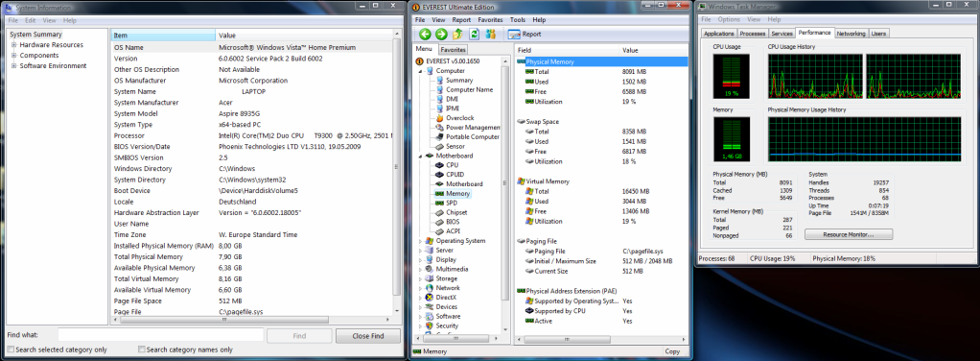Expand Hardware Resources in System Information
This screenshot has width=980, height=361.
13,45
